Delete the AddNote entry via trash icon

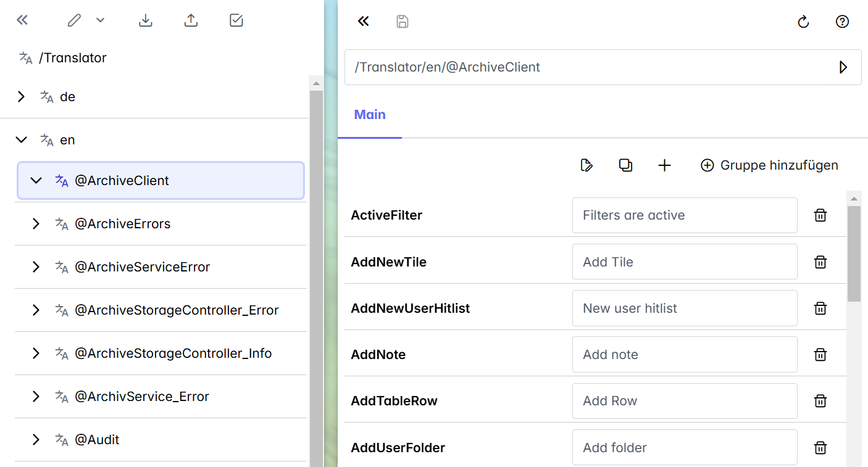(x=820, y=355)
